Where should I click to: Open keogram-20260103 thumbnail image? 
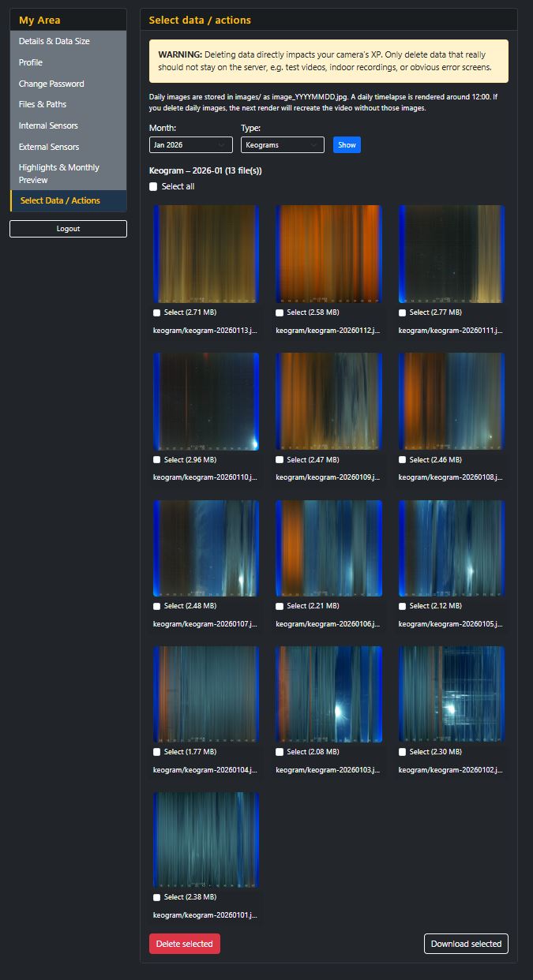[328, 694]
